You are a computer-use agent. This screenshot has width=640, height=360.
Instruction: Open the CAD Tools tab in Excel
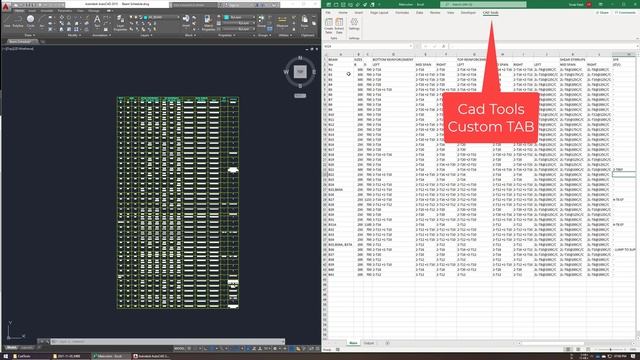point(490,13)
